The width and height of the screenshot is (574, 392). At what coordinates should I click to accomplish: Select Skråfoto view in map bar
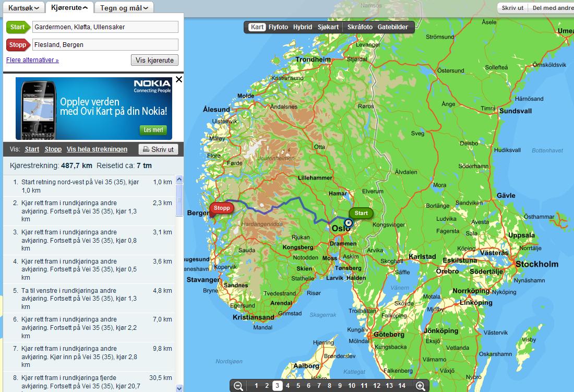click(360, 27)
